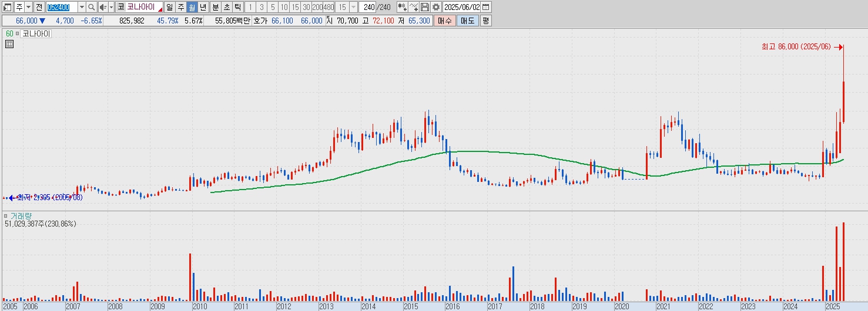Select minute chart 분

point(215,7)
